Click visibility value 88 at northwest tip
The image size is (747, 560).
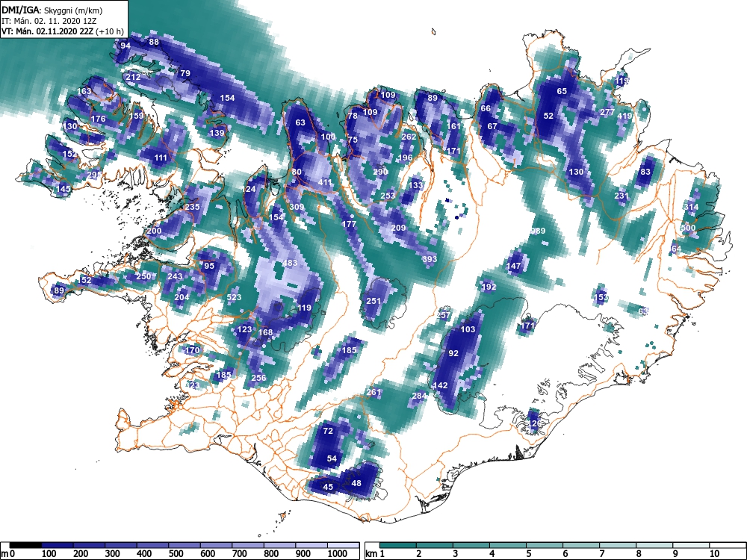pos(154,42)
